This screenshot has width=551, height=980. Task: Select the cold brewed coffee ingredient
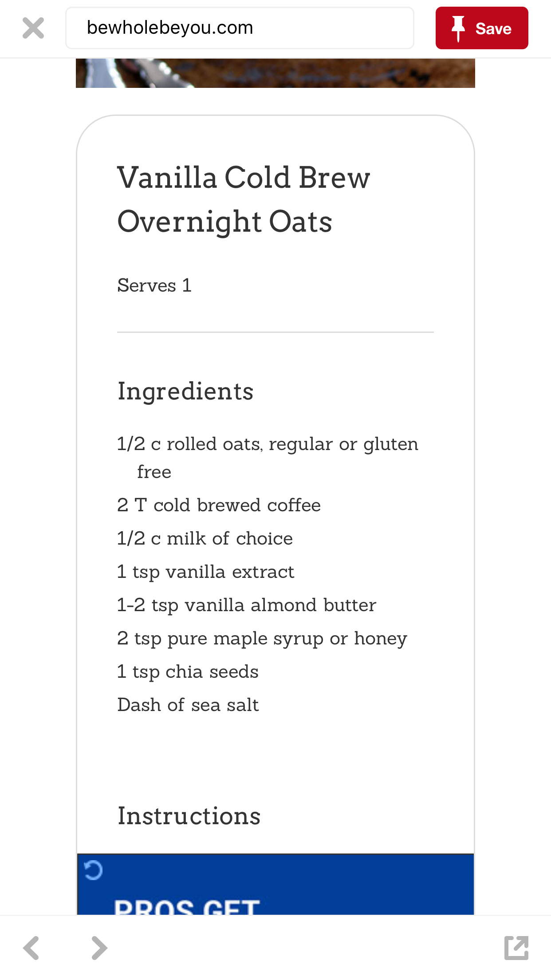coord(219,505)
